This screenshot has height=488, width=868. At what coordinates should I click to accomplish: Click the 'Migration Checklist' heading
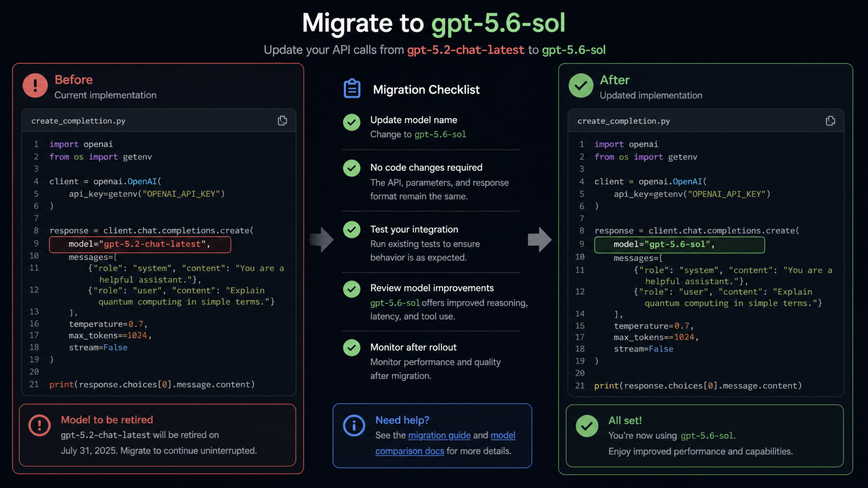pyautogui.click(x=426, y=90)
